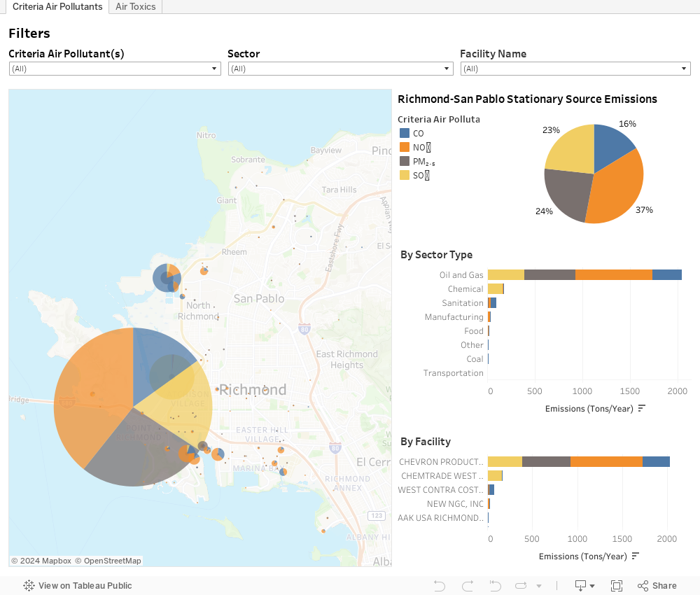Click the WEST CONTRA COST facility bar

pos(491,490)
